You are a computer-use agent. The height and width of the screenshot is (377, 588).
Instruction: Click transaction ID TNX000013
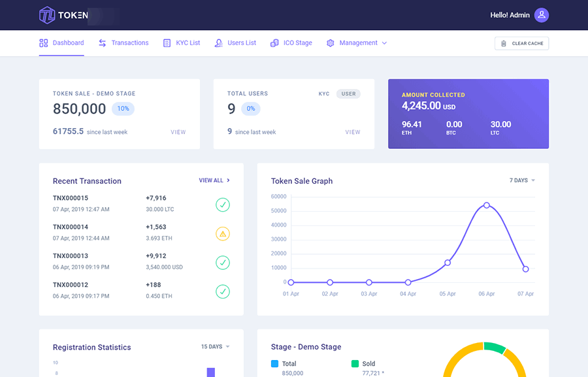71,256
